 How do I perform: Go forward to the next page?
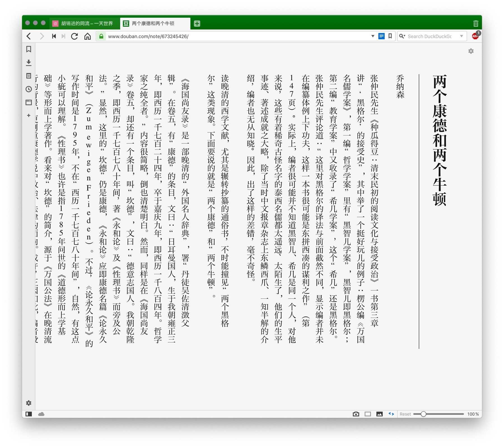point(42,36)
